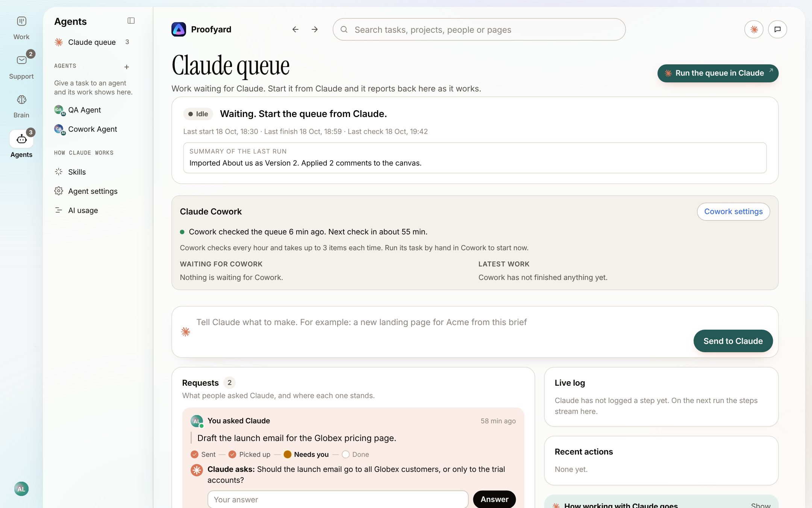Open the Brain section icon
812x508 pixels.
coord(21,100)
